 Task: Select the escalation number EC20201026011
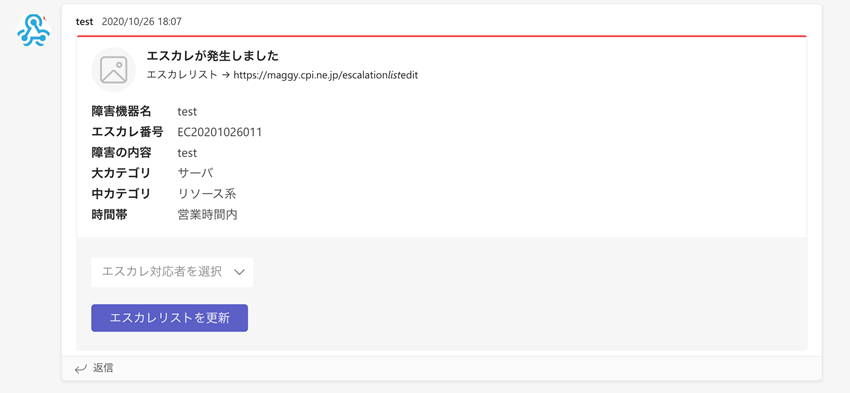point(220,132)
